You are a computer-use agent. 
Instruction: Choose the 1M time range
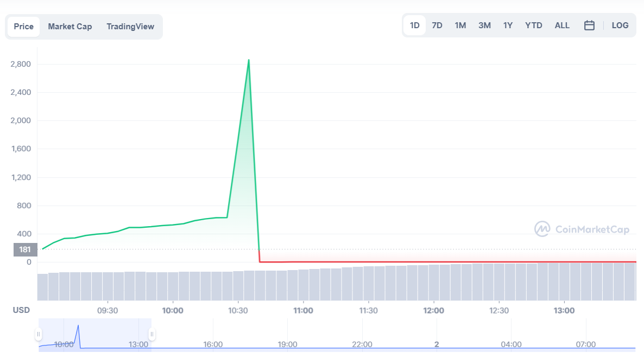coord(460,25)
